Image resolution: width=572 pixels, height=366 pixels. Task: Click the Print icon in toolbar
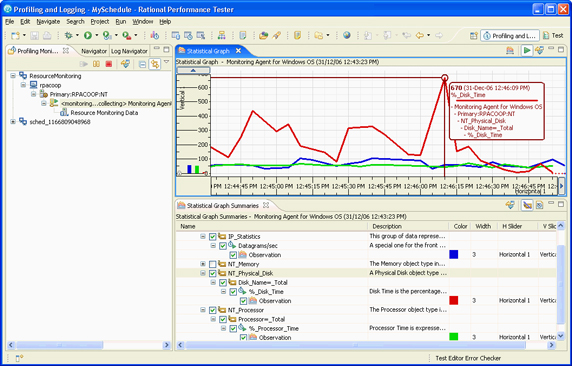(x=47, y=35)
